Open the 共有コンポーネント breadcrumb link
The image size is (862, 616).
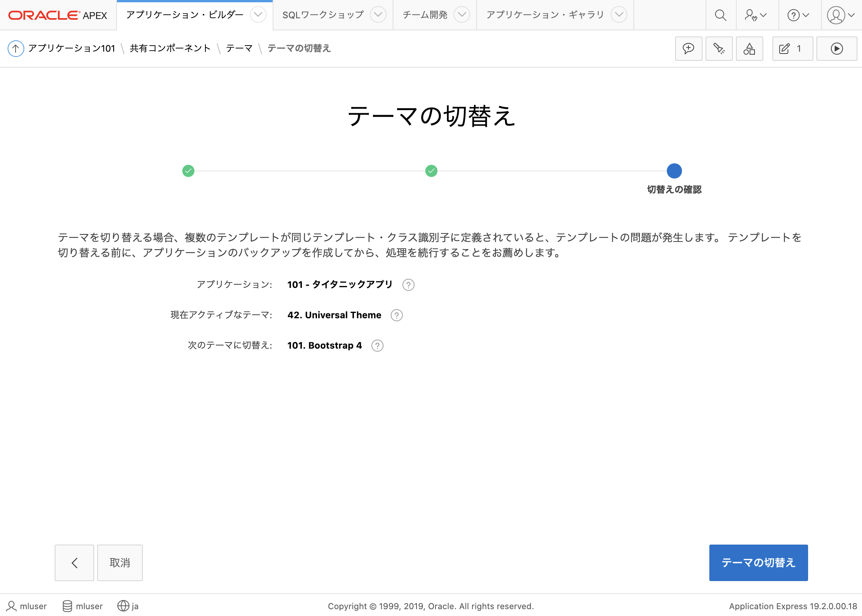[169, 49]
